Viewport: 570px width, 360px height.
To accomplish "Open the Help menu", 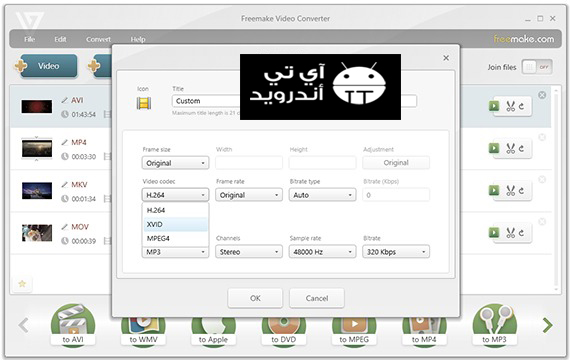I will coord(138,39).
